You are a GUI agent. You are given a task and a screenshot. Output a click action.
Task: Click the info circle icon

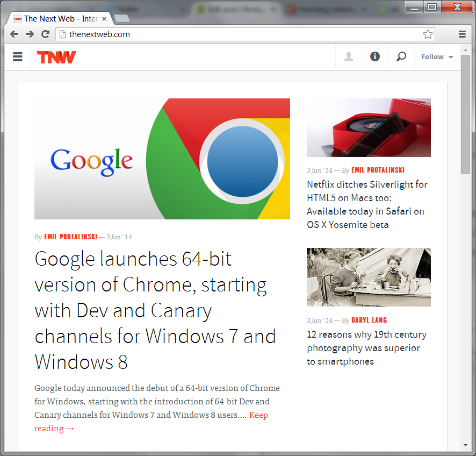(375, 56)
